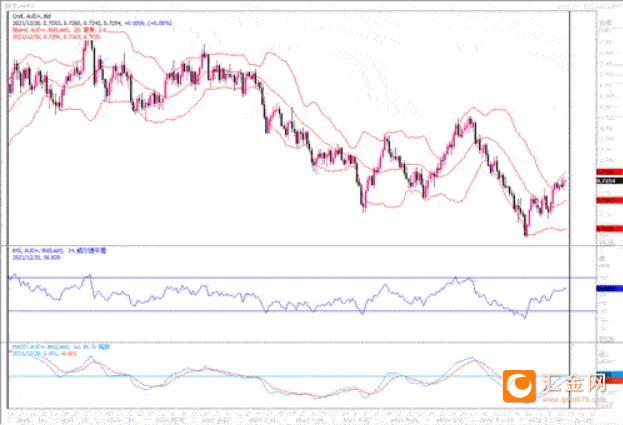Viewport: 623px width, 425px height.
Task: Click the lower Bollinger band red price label
Action: [x=609, y=228]
